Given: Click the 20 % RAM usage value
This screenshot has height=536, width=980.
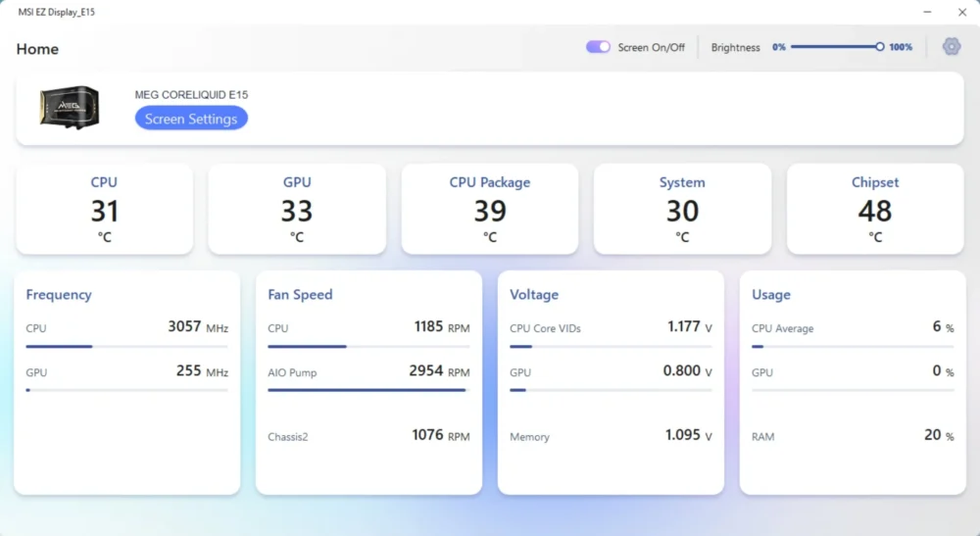Looking at the screenshot, I should click(x=939, y=435).
